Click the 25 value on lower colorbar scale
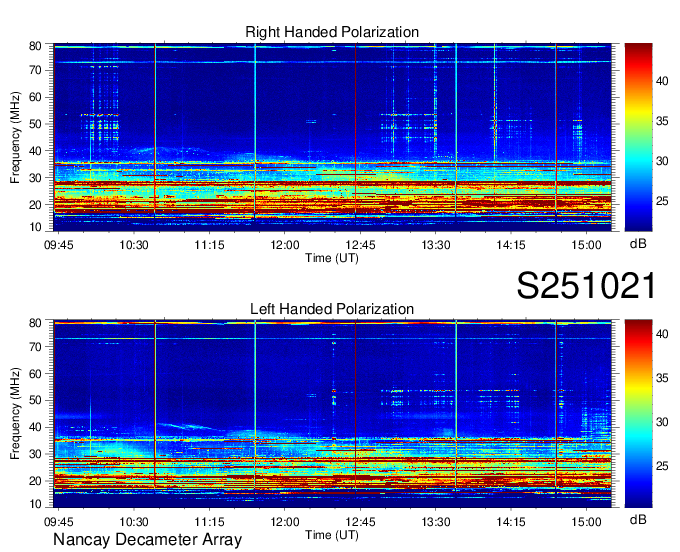 coord(663,466)
